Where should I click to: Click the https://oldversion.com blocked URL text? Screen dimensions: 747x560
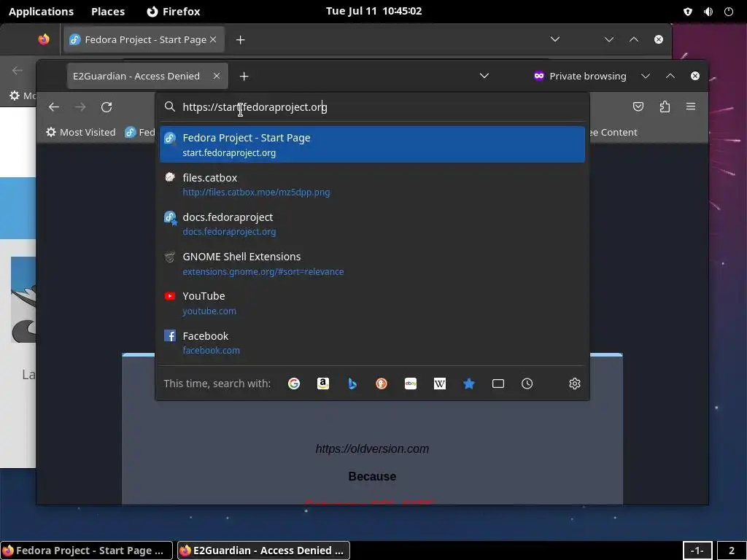click(x=372, y=448)
